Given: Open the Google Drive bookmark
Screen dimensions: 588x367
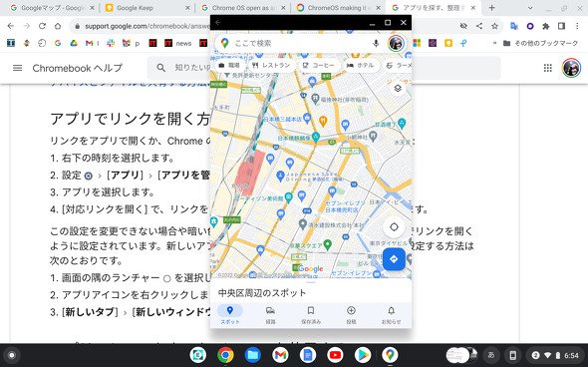Looking at the screenshot, I should (74, 43).
